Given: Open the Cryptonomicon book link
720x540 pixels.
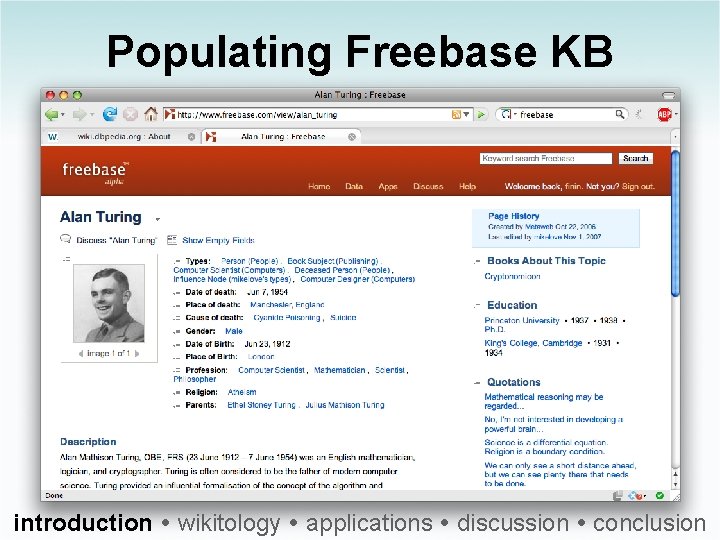Looking at the screenshot, I should pos(512,276).
